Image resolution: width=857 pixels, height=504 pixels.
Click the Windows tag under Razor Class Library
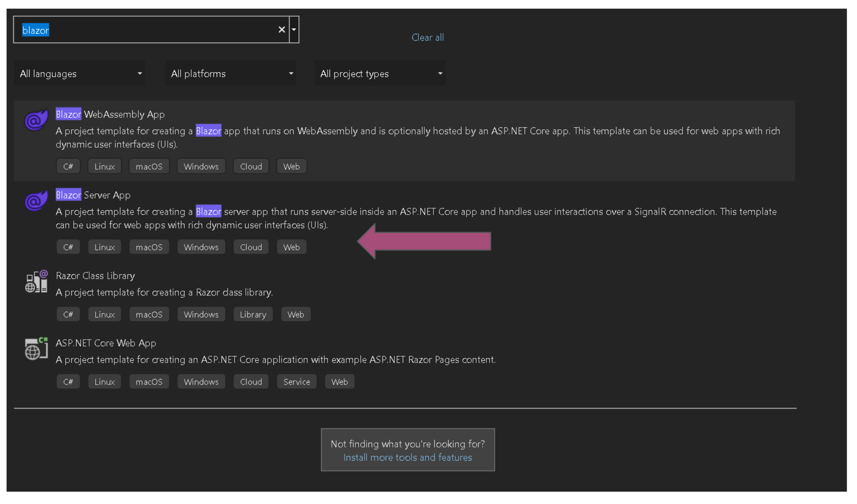coord(201,315)
